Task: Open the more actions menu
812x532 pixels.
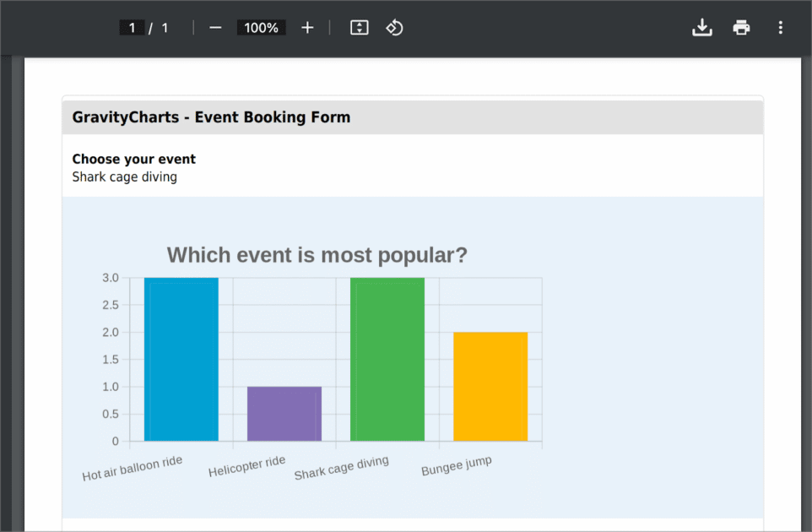Action: tap(780, 27)
